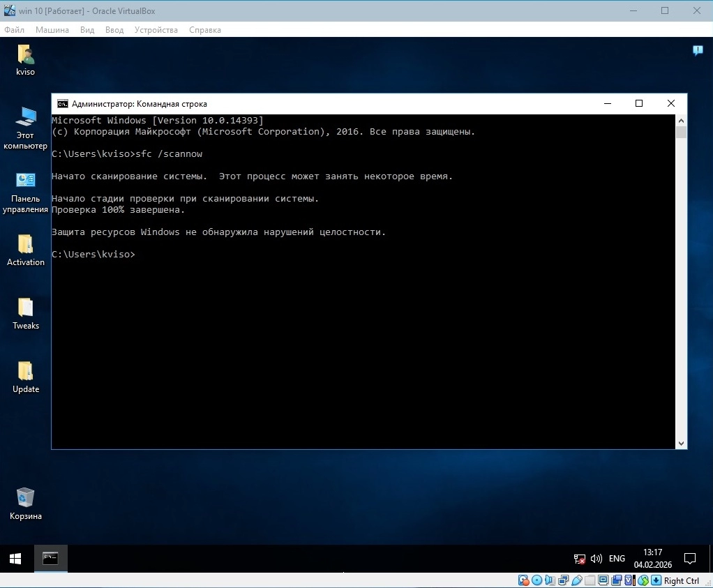The width and height of the screenshot is (713, 588).
Task: Click the VirtualBox optical disk indicator
Action: click(x=536, y=580)
